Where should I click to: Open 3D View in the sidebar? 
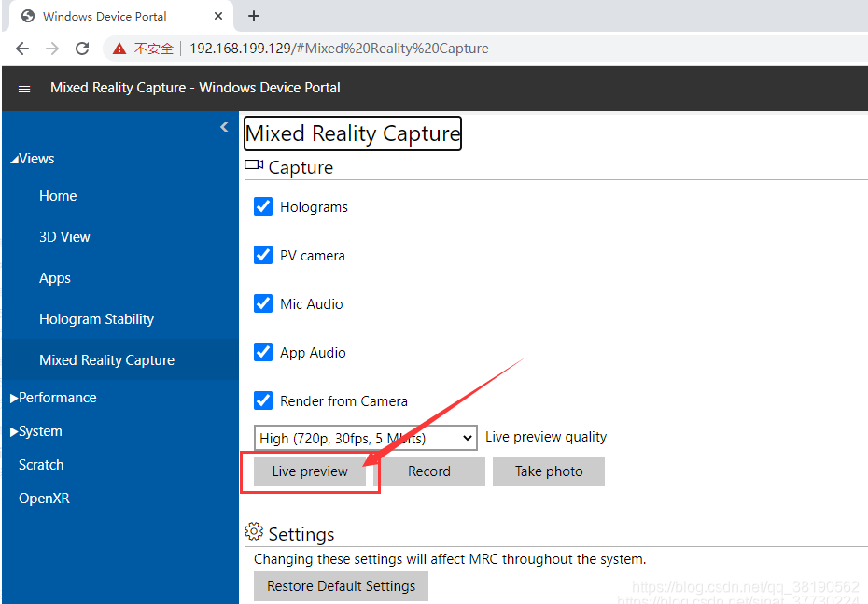click(x=64, y=237)
